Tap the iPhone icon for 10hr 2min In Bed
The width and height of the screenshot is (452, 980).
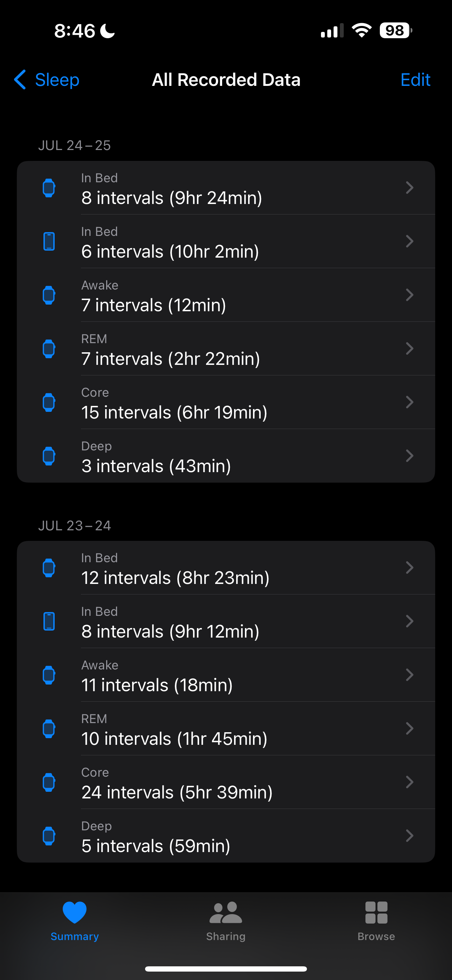49,241
